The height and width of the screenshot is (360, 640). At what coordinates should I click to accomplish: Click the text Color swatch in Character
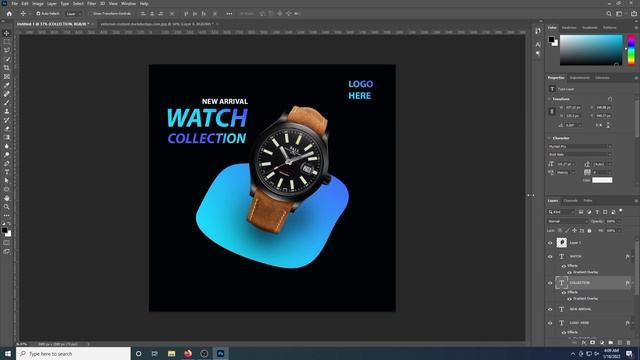(x=602, y=180)
